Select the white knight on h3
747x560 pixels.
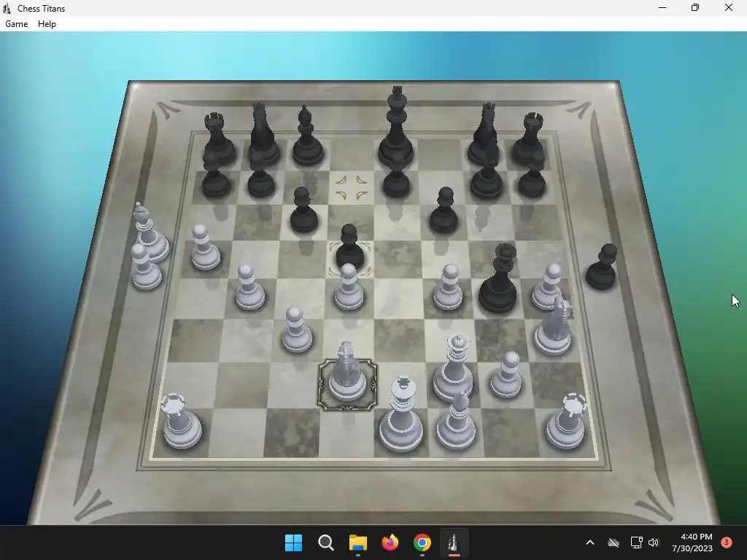[x=554, y=326]
